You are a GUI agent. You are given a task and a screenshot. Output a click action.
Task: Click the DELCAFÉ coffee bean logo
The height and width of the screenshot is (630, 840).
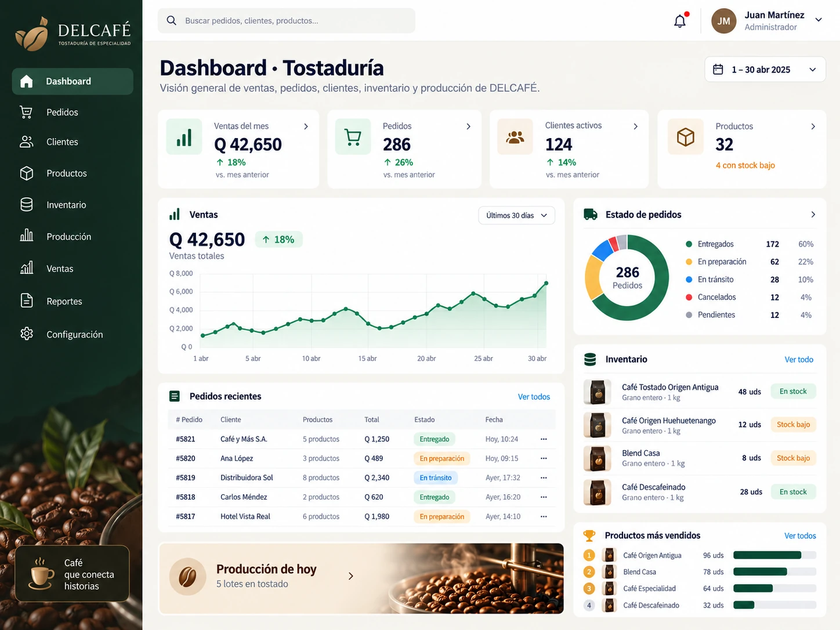click(32, 34)
